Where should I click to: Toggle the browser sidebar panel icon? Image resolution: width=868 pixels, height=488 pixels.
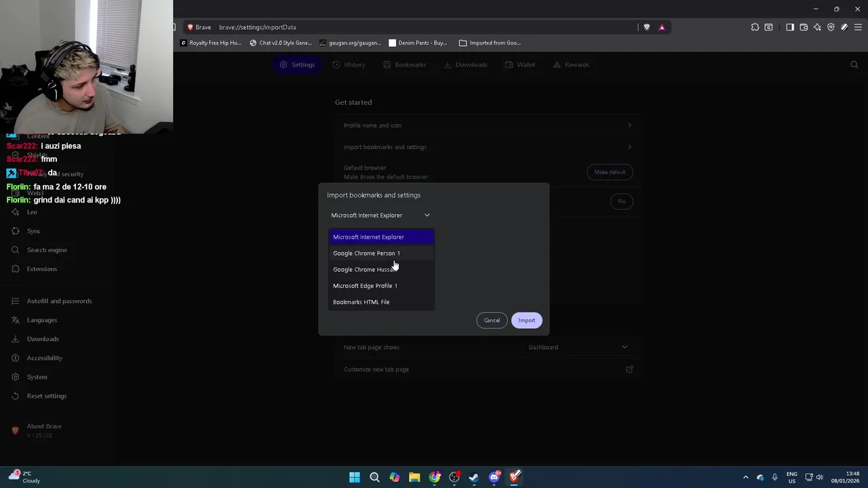pos(790,27)
